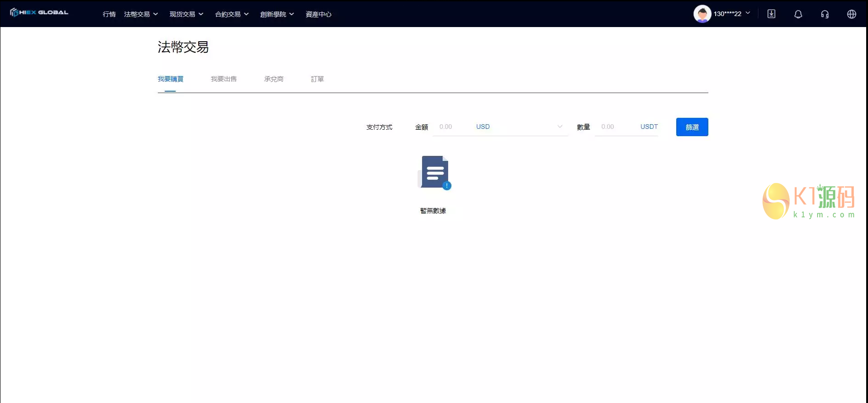Click the USDT unit label
The width and height of the screenshot is (868, 403).
(649, 127)
